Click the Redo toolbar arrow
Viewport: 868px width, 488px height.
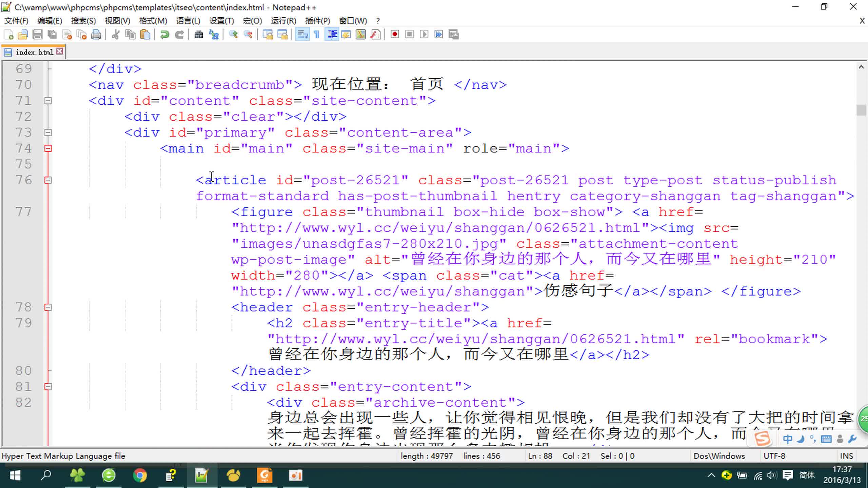(179, 34)
